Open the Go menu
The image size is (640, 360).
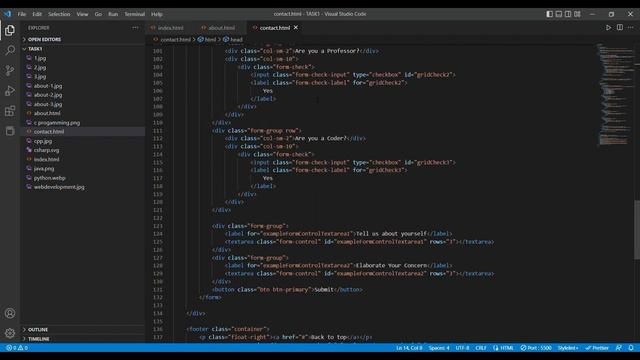[98, 14]
